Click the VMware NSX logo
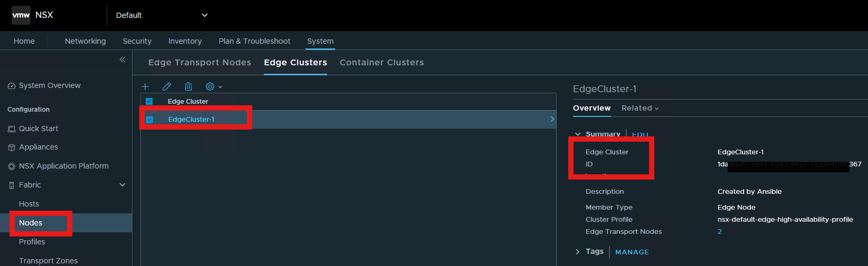Screen dimensions: 868x266 [32, 15]
